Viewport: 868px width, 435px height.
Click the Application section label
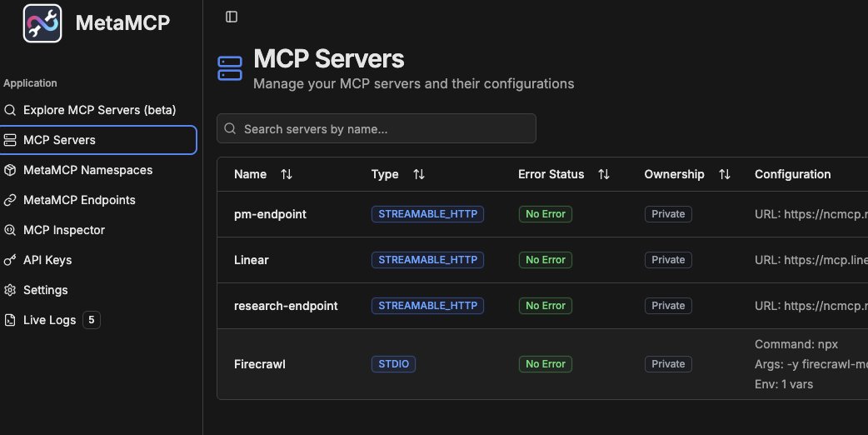pos(30,83)
